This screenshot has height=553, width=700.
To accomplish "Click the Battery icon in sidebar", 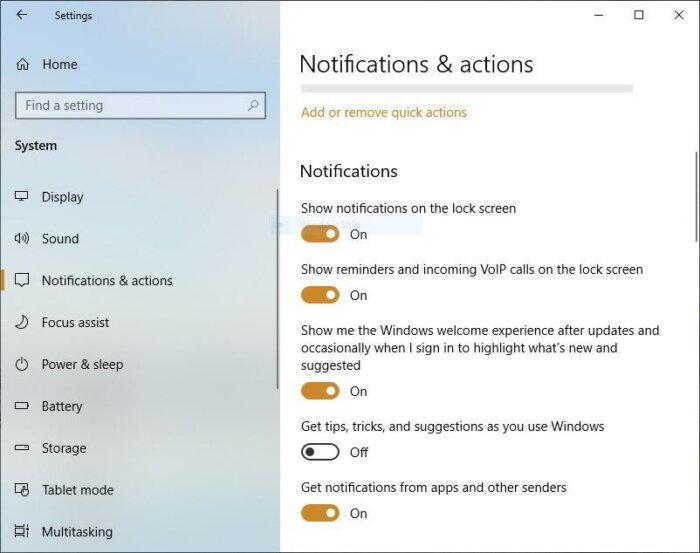I will (x=21, y=406).
